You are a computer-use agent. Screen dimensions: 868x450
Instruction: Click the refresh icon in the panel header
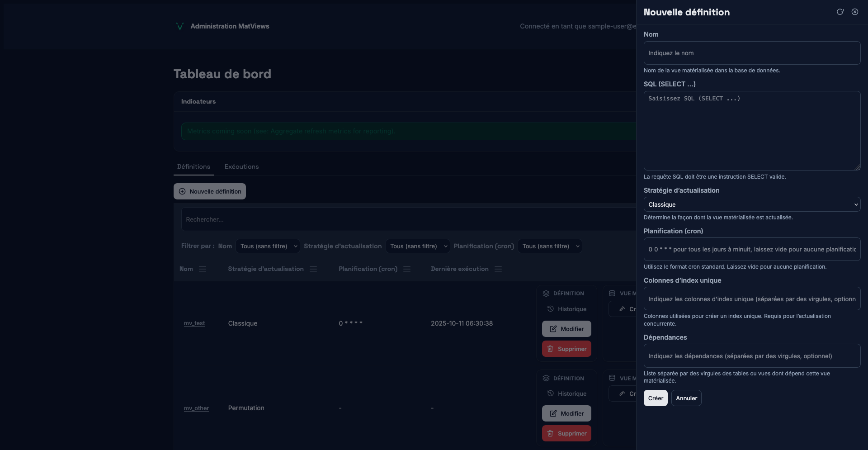coord(840,12)
